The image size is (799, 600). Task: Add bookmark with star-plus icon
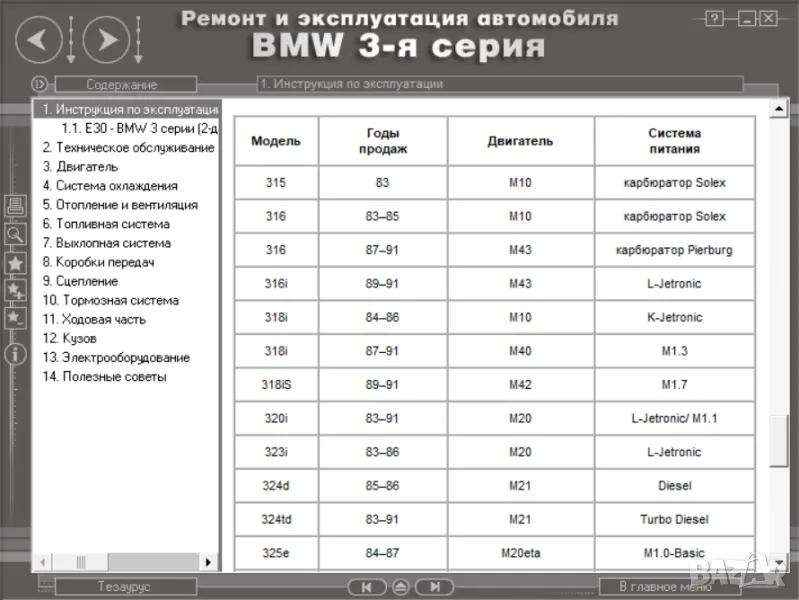point(15,290)
